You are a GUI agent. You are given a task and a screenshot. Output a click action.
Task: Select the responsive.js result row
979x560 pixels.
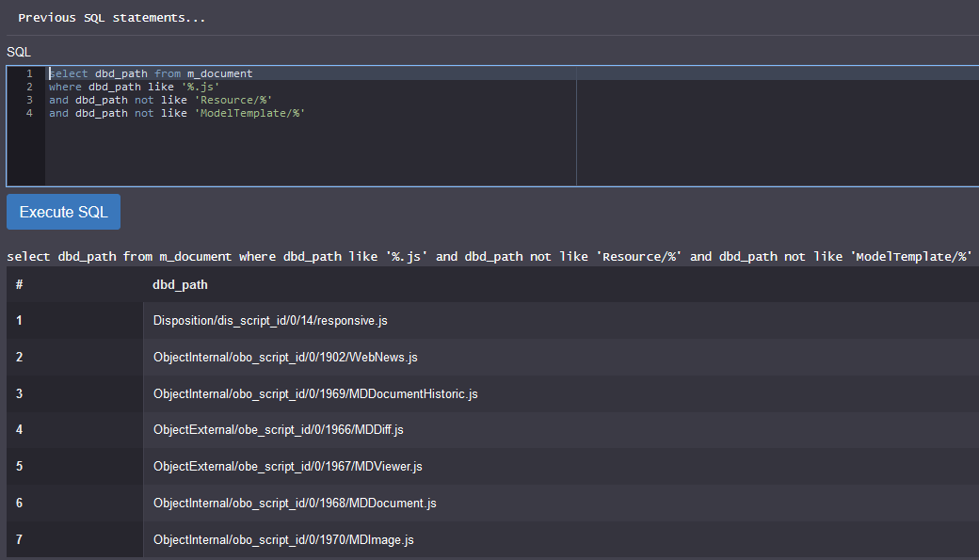270,321
